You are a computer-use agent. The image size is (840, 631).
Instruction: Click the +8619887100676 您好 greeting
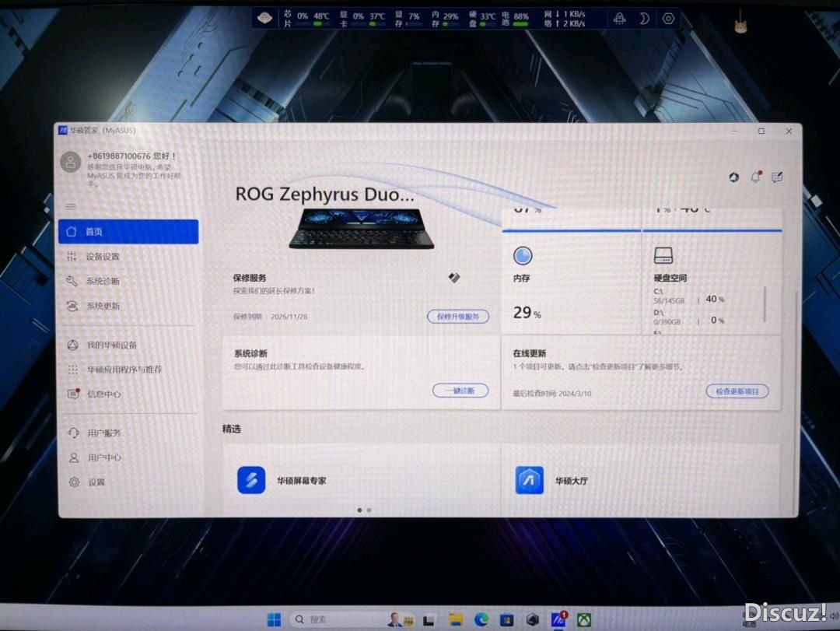[x=131, y=156]
